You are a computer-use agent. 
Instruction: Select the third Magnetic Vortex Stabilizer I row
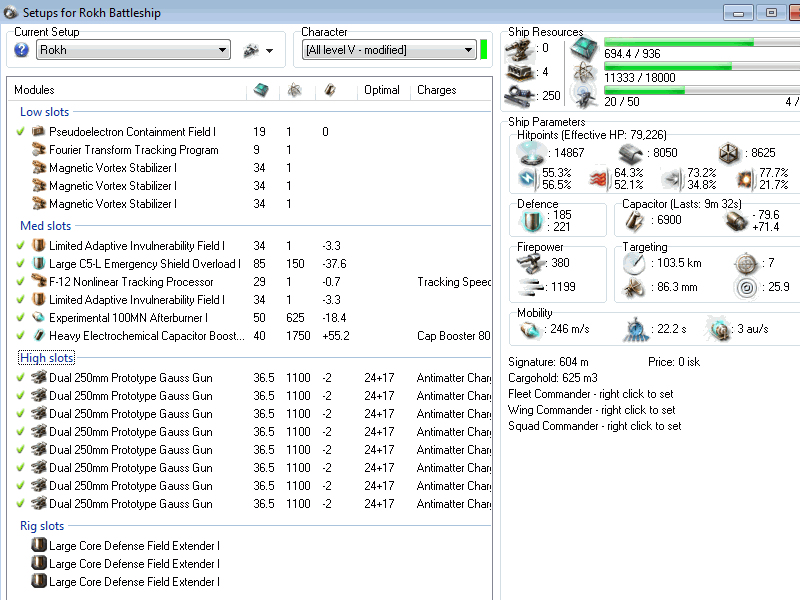(x=250, y=204)
